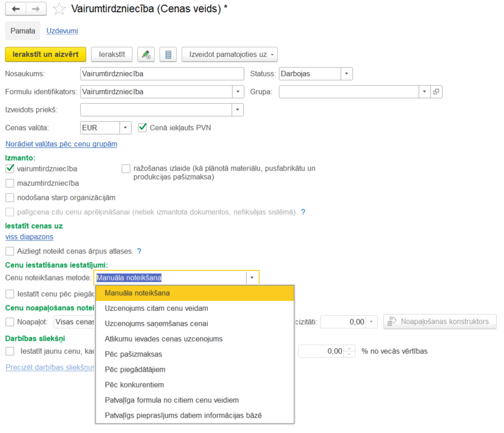Increase the percentage value with stepper arrow
Viewport: 504px width, 433px height.
349,348
